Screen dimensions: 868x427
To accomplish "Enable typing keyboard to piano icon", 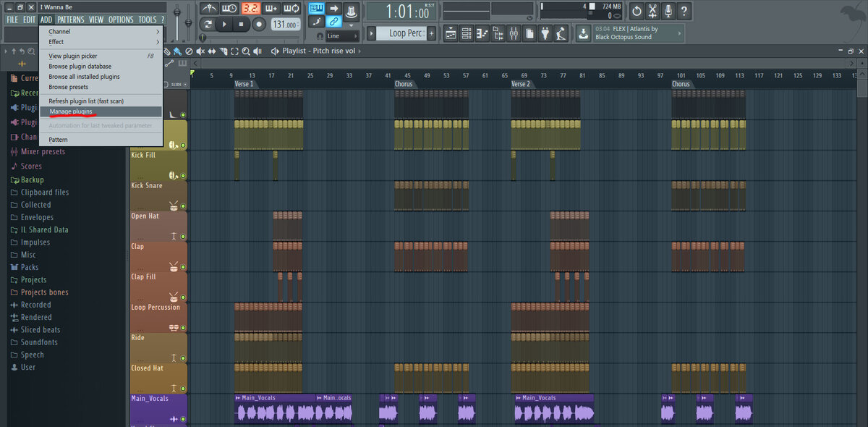I will coord(316,8).
